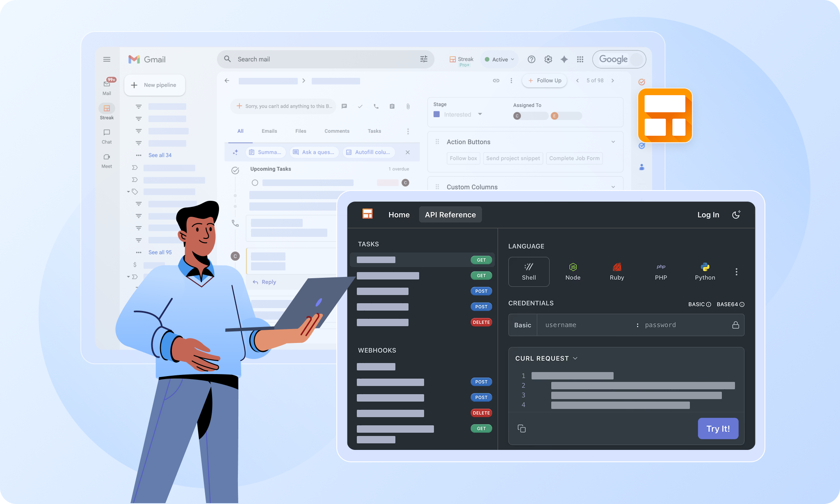
Task: Click the Gemini sparkle icon in header
Action: pyautogui.click(x=564, y=59)
